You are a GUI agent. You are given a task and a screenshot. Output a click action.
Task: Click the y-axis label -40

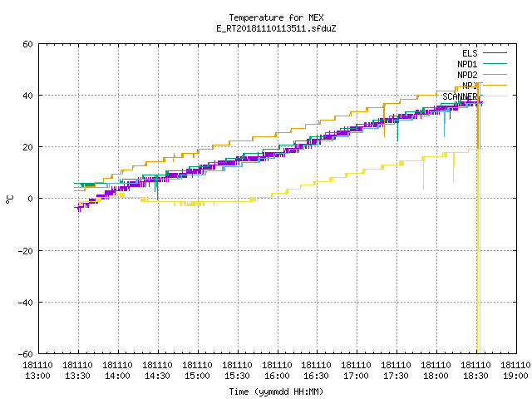point(26,303)
